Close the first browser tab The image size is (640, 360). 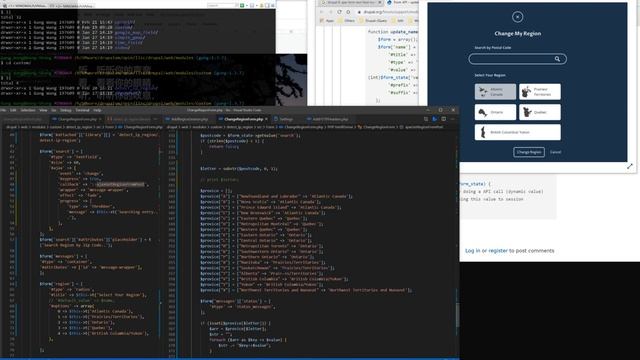(x=379, y=2)
